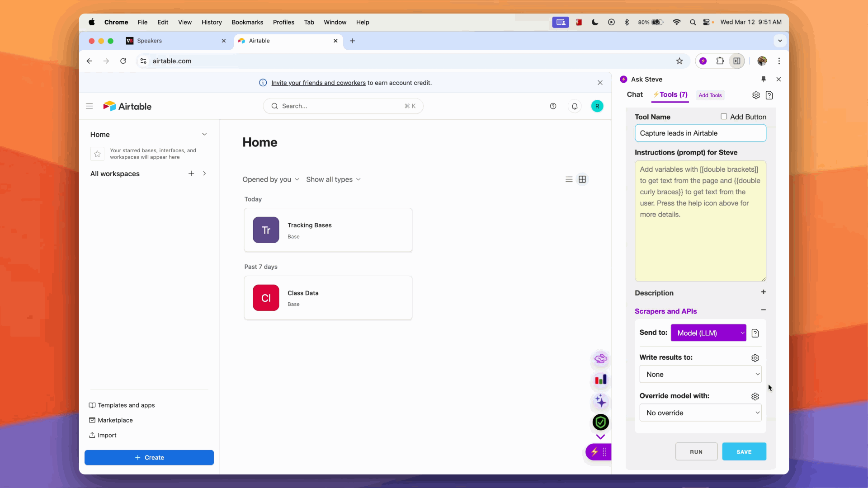
Task: Toggle dark mode from the menu bar
Action: tap(594, 22)
